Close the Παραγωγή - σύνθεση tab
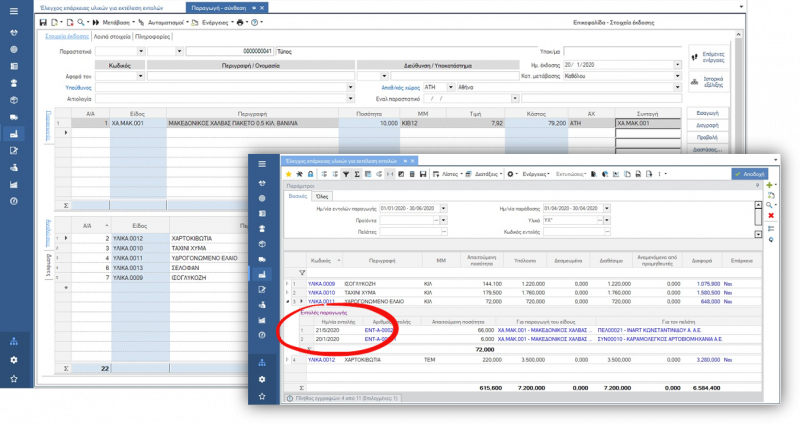 click(262, 8)
